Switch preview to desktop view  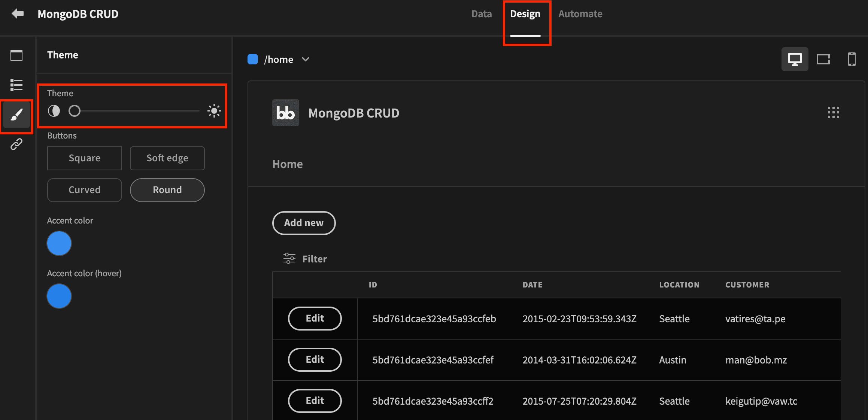(795, 59)
